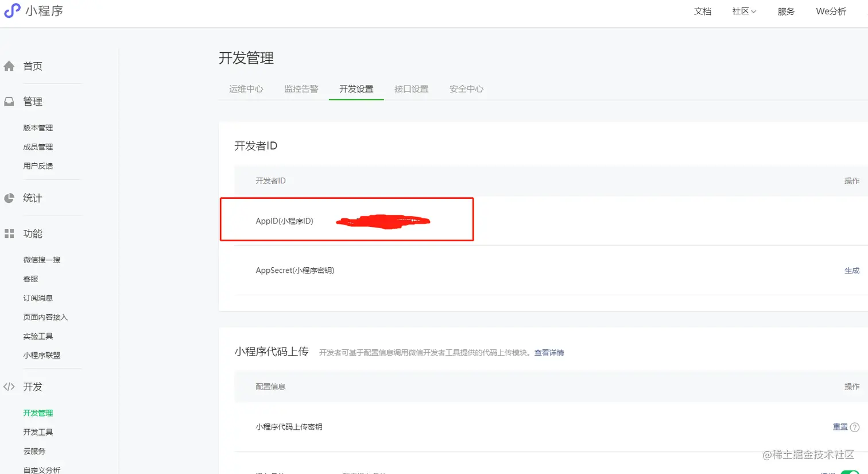The image size is (868, 474).
Task: Switch to the 运维中心 tab
Action: [246, 89]
